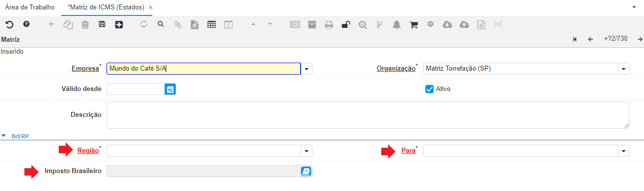Viewport: 644px width, 191px height.
Task: Click the CSV document icon
Action: click(481, 24)
